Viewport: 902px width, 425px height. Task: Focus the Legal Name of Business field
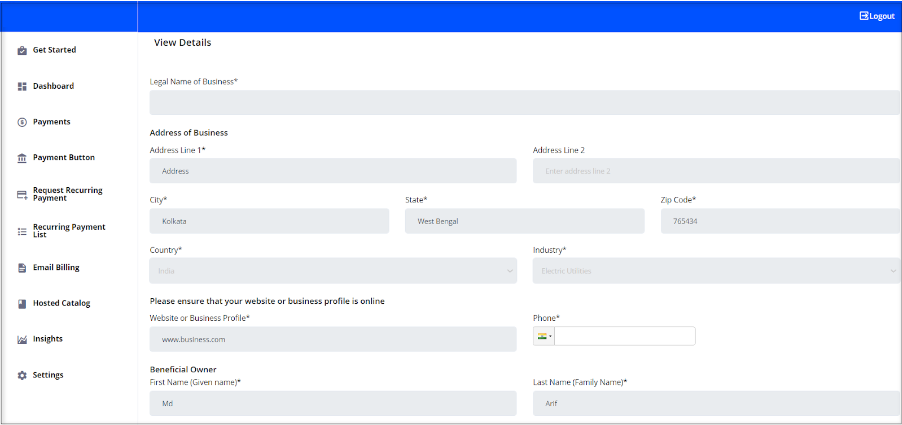pyautogui.click(x=524, y=103)
